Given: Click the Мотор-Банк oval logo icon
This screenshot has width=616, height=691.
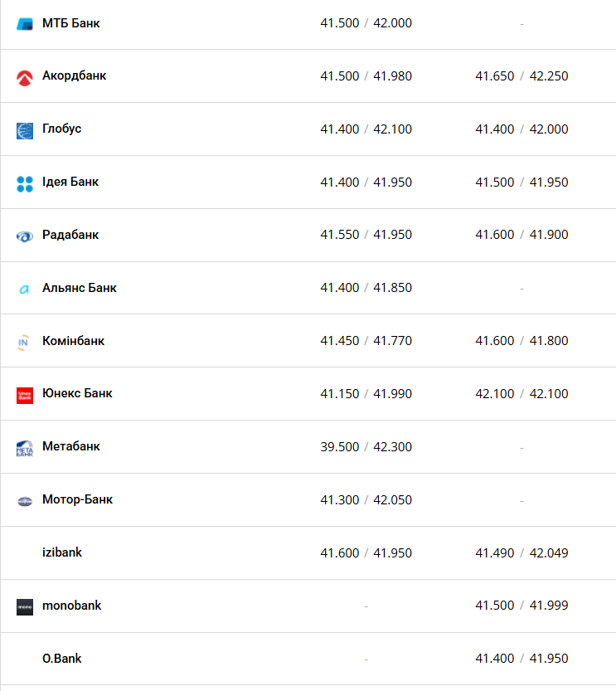Looking at the screenshot, I should point(25,501).
